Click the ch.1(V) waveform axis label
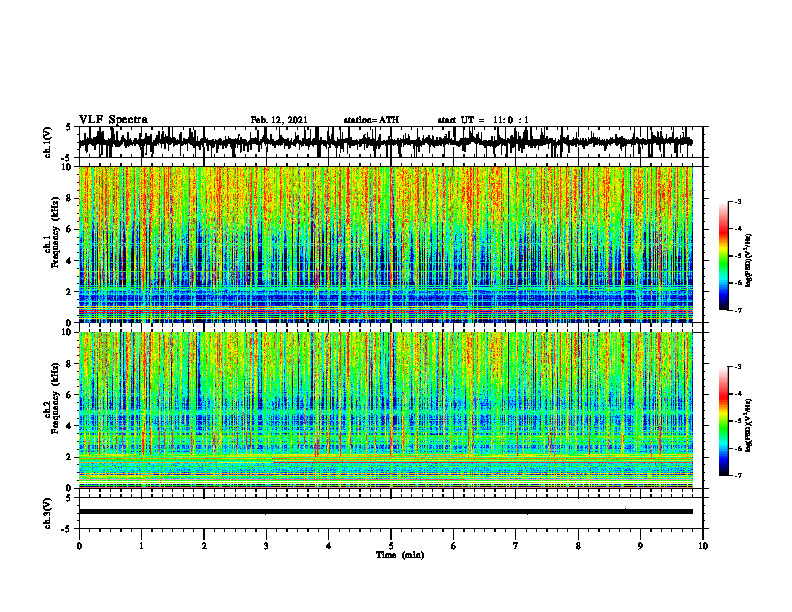This screenshot has width=792, height=612. 48,142
